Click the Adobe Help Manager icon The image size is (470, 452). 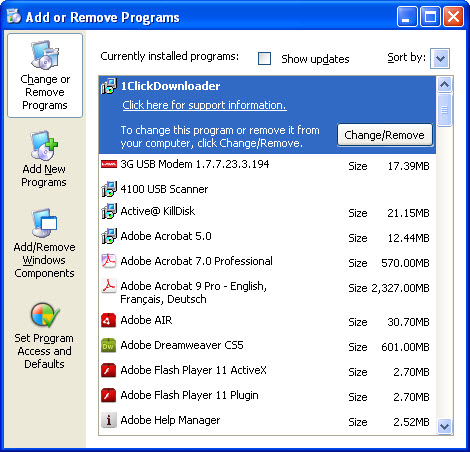point(109,420)
